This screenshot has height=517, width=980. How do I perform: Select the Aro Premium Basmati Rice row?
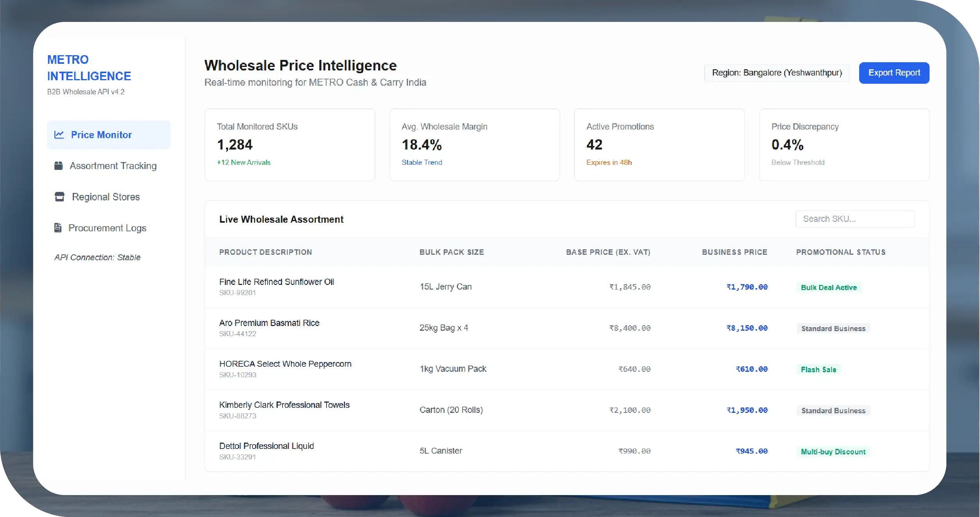[469, 328]
